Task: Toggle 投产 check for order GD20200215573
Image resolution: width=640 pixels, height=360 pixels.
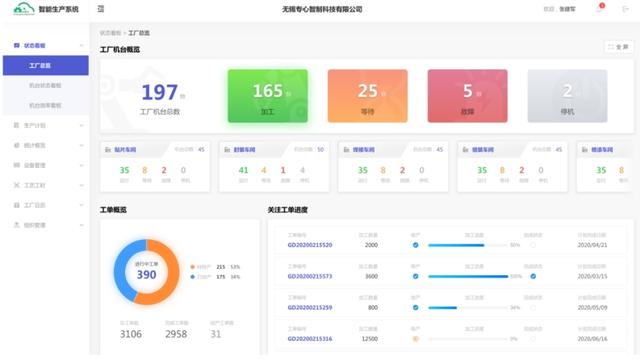Action: click(x=416, y=276)
